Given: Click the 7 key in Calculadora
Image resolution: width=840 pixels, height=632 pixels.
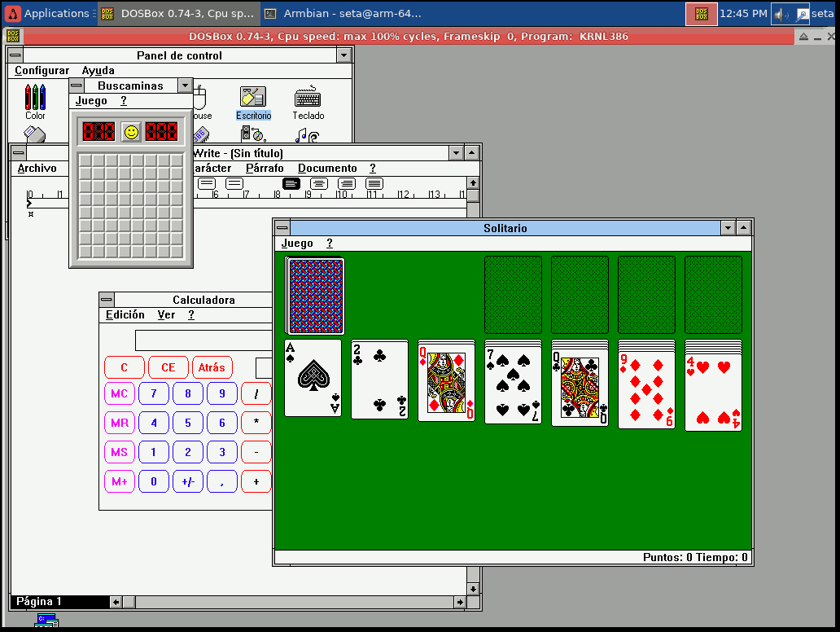Looking at the screenshot, I should [154, 393].
